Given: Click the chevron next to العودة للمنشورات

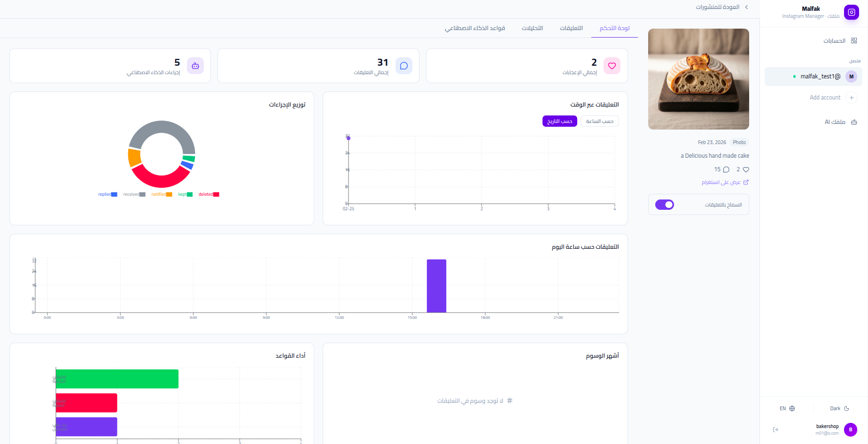Looking at the screenshot, I should point(746,7).
